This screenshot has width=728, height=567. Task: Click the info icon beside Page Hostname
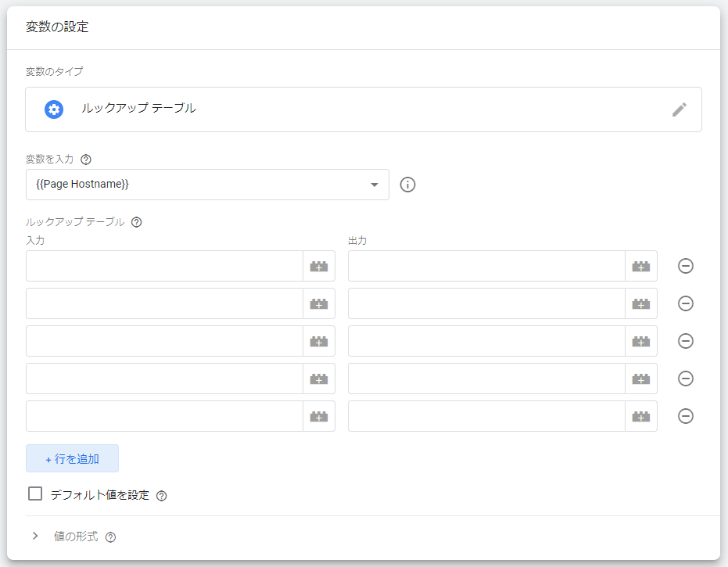coord(407,185)
